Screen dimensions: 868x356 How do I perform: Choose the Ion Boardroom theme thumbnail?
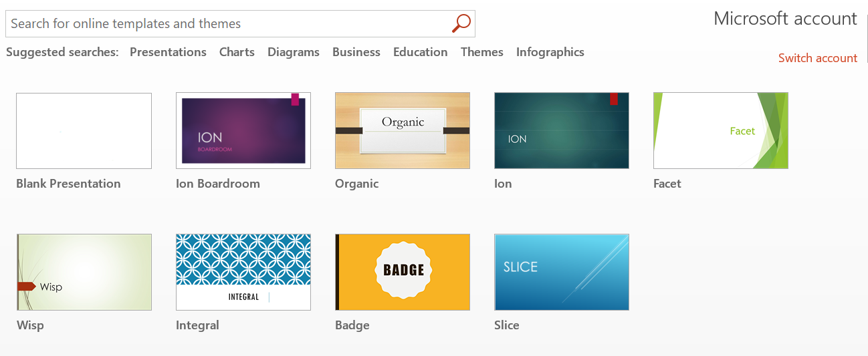pos(243,130)
